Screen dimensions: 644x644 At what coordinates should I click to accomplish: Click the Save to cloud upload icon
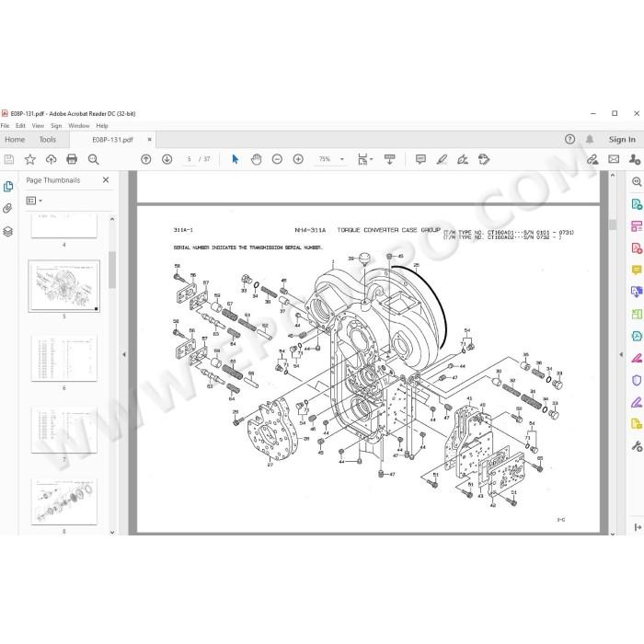click(x=51, y=159)
